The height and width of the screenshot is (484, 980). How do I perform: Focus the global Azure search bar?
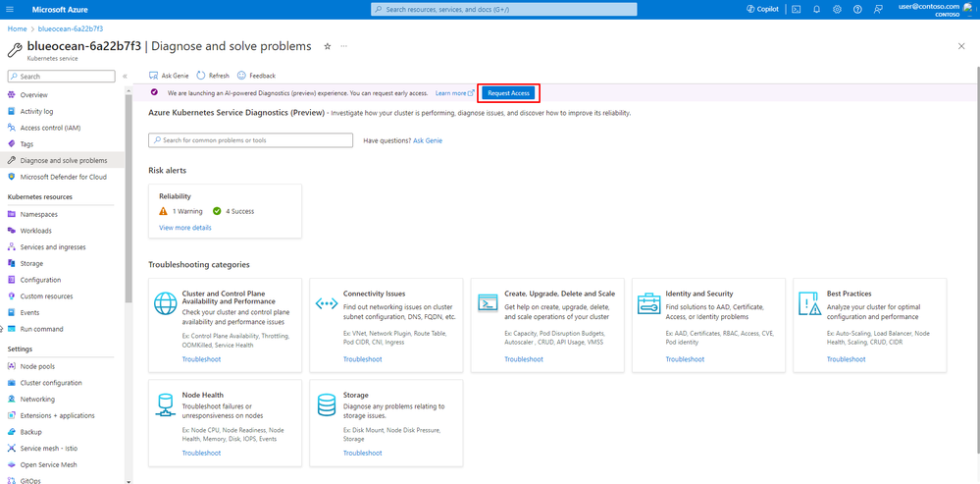coord(504,10)
